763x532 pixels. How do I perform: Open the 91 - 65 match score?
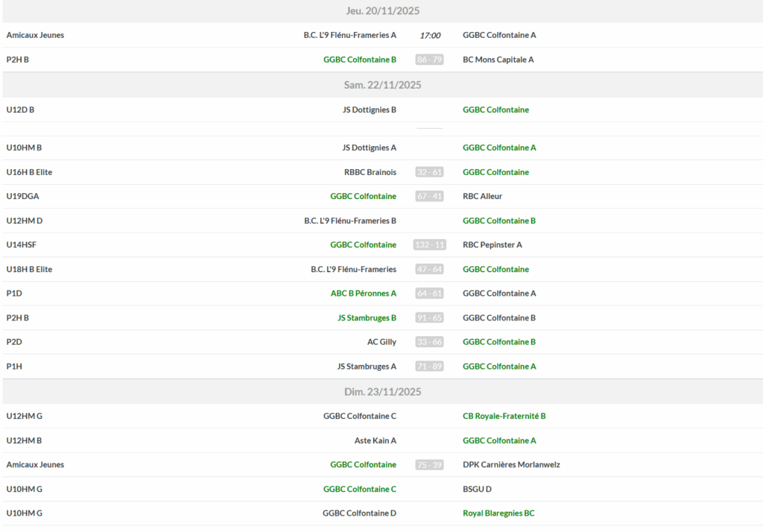tap(429, 317)
